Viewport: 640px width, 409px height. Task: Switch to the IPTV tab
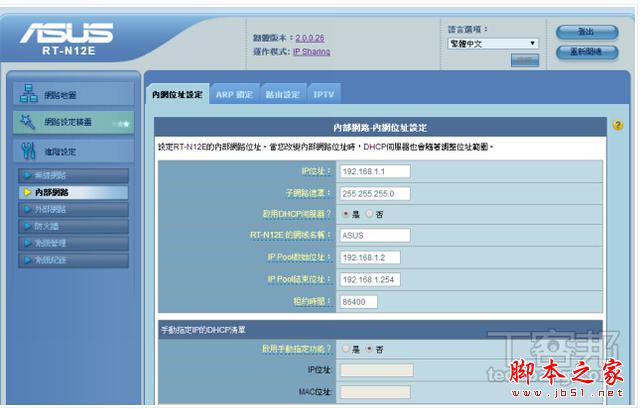point(324,94)
